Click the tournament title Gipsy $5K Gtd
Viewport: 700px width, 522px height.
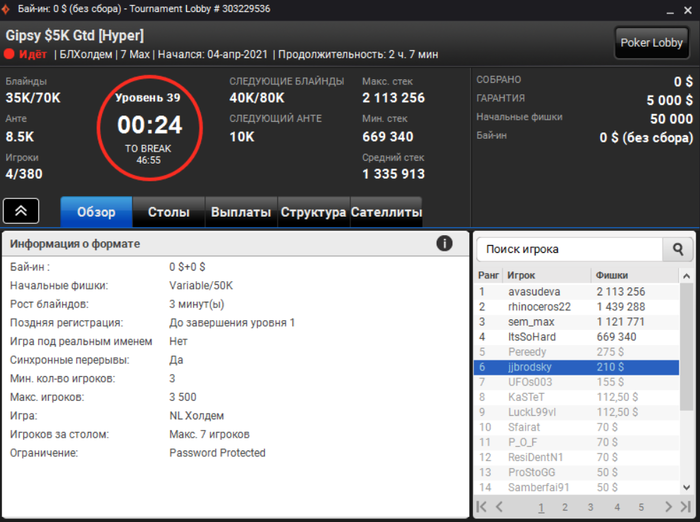tap(75, 35)
